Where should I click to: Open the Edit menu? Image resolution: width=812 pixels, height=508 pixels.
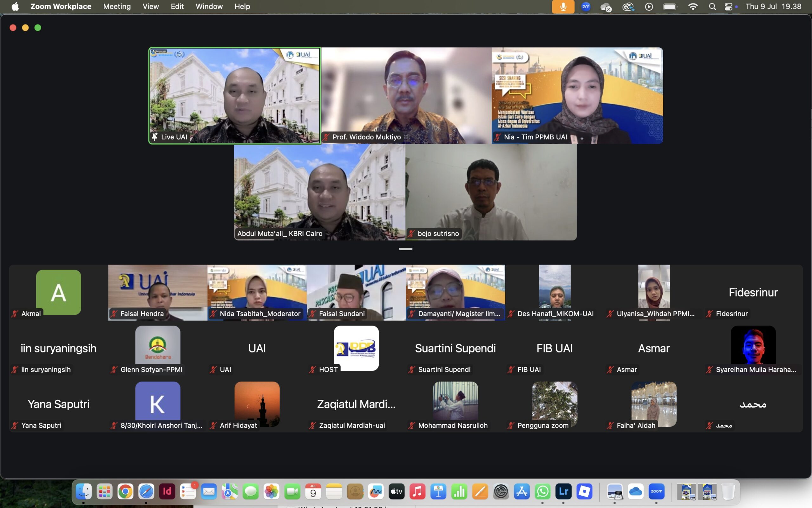pos(177,6)
